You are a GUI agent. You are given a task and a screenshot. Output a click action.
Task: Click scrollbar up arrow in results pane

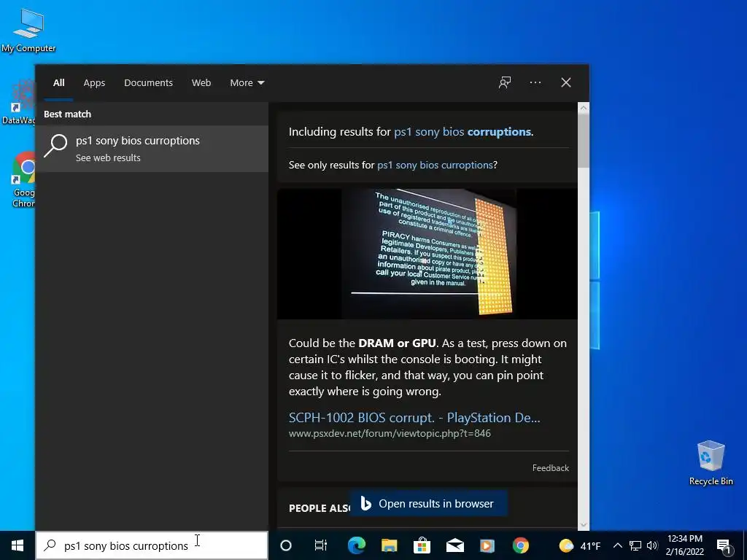coord(584,108)
